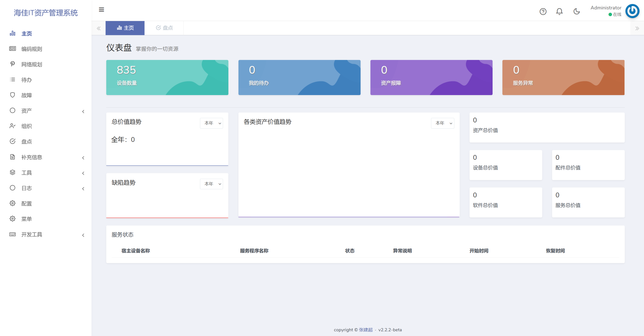Open the 缺陷趋势 period dropdown
Image resolution: width=644 pixels, height=336 pixels.
(x=211, y=184)
